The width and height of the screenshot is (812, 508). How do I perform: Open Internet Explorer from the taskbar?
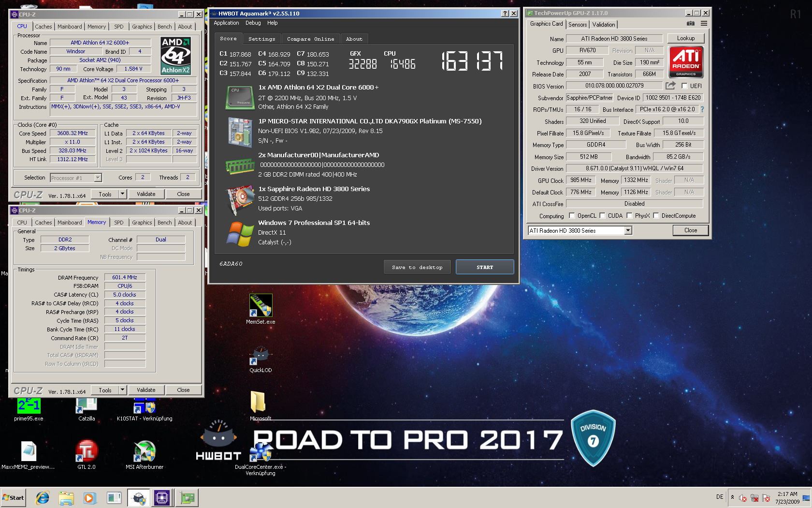coord(43,498)
